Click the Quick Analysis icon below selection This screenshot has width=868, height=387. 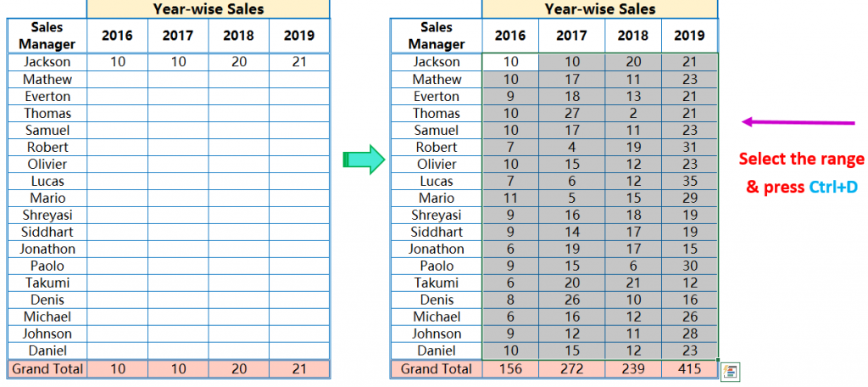point(731,372)
